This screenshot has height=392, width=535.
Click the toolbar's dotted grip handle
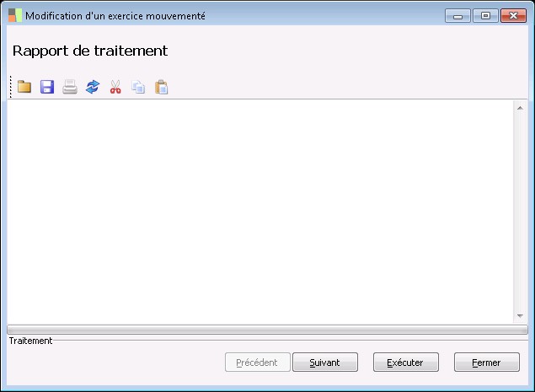(11, 87)
